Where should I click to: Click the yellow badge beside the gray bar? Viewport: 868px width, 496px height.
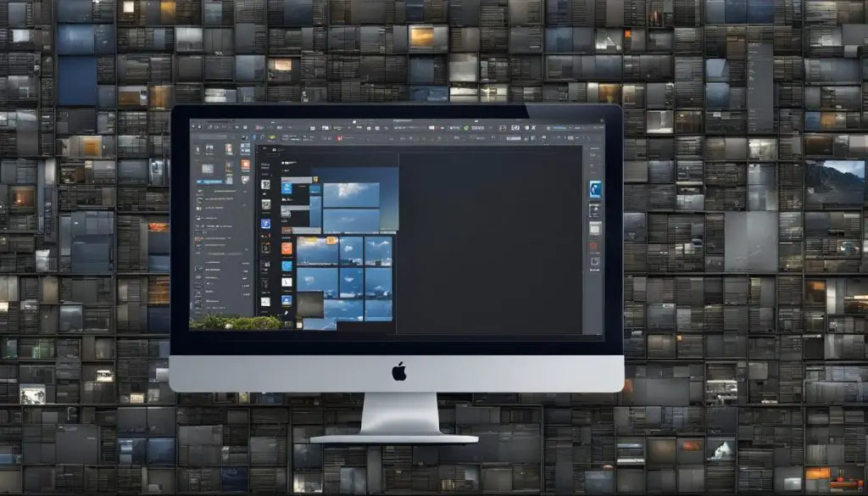315,180
